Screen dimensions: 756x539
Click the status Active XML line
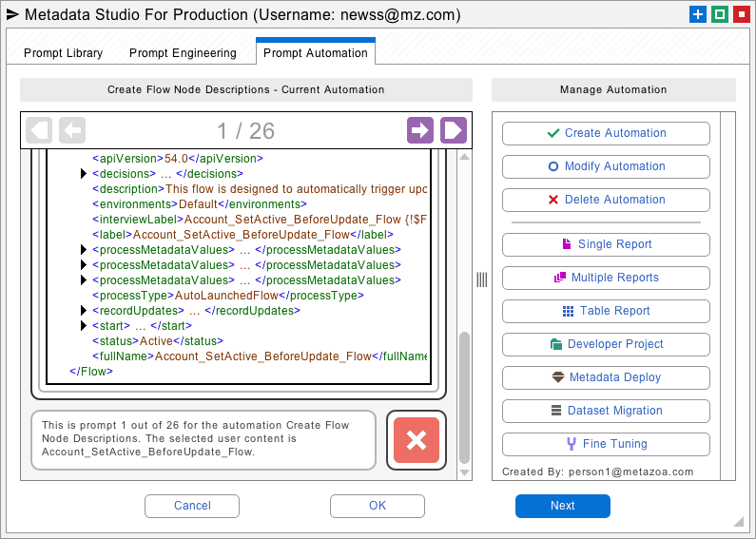[x=158, y=341]
